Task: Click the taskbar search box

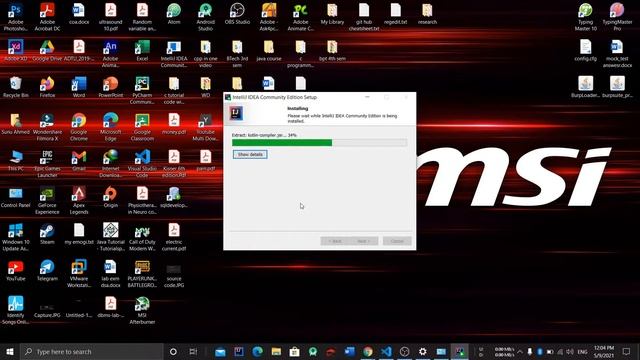Action: 92,351
